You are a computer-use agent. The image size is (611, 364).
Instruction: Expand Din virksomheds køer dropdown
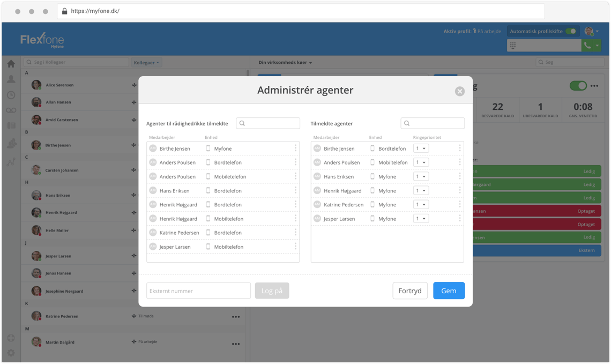pos(285,62)
